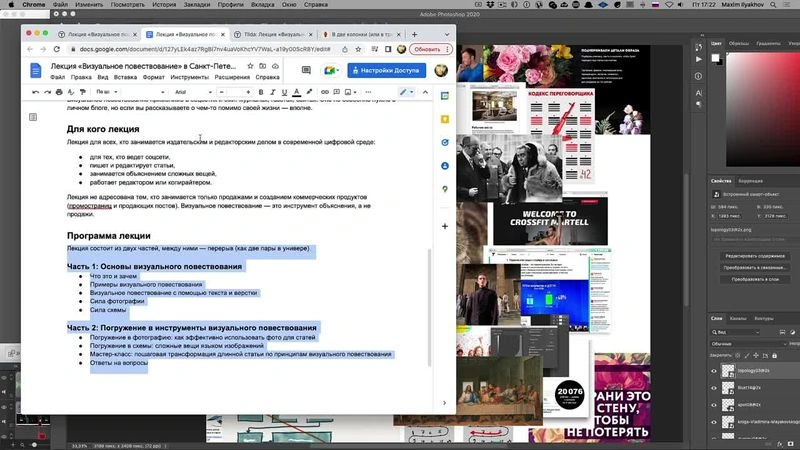Screen dimensions: 800x450
Task: Click Преобразовать в связанные button
Action: coord(755,268)
